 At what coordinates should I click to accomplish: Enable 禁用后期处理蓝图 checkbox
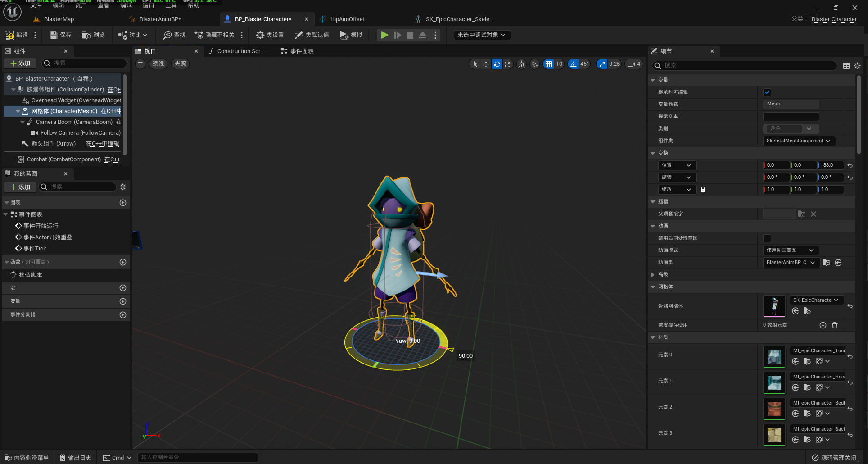point(767,238)
